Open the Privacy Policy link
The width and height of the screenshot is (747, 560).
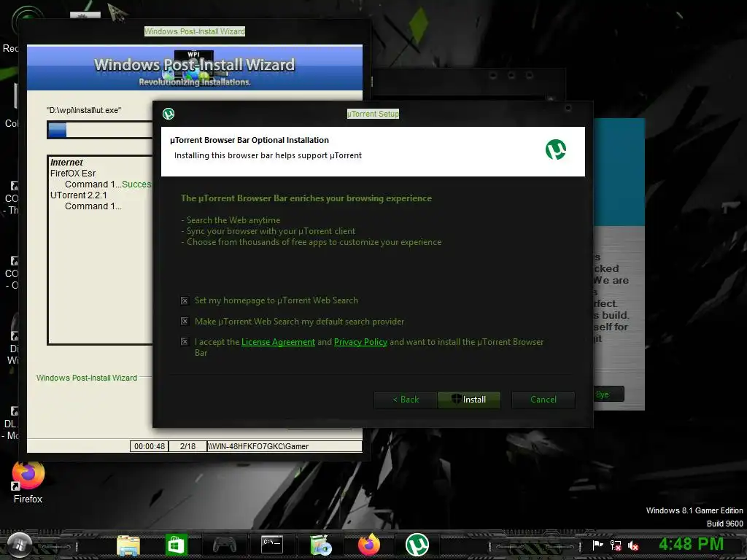point(360,342)
